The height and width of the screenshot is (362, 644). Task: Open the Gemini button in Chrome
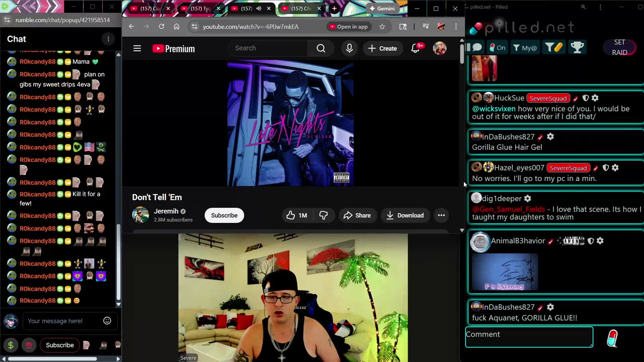(382, 9)
